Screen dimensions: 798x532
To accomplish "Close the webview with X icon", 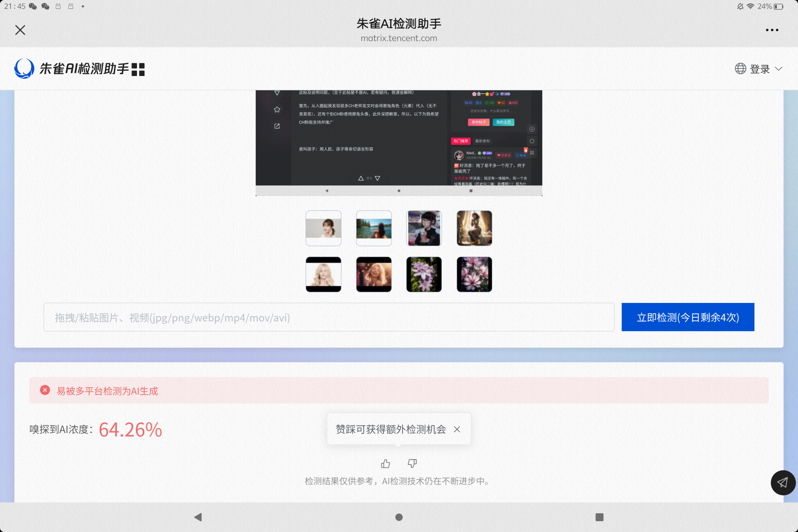I will tap(20, 30).
